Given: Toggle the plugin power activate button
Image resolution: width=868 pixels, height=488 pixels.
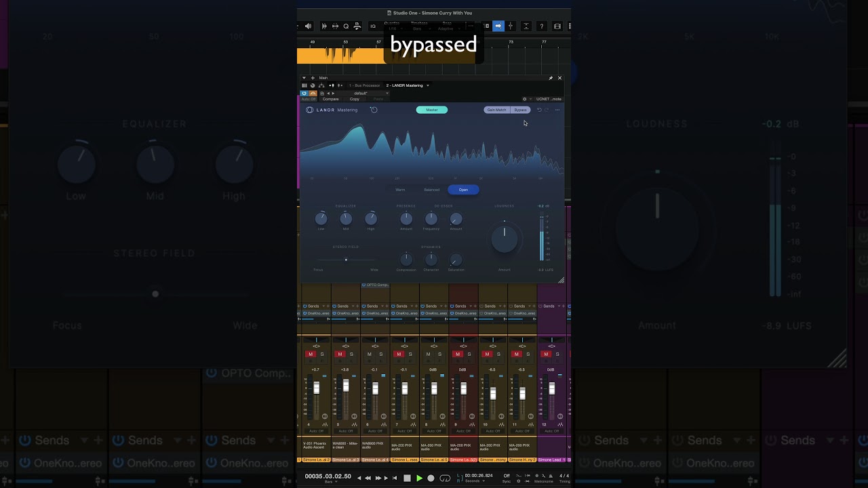Looking at the screenshot, I should [x=304, y=93].
